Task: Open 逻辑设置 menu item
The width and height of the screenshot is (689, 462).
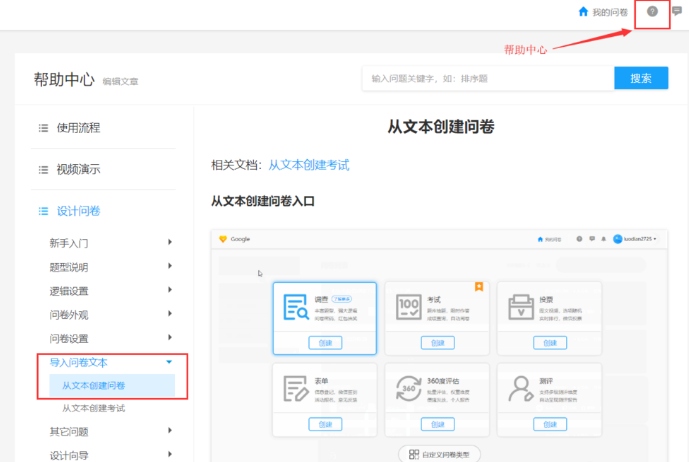Action: click(x=69, y=291)
